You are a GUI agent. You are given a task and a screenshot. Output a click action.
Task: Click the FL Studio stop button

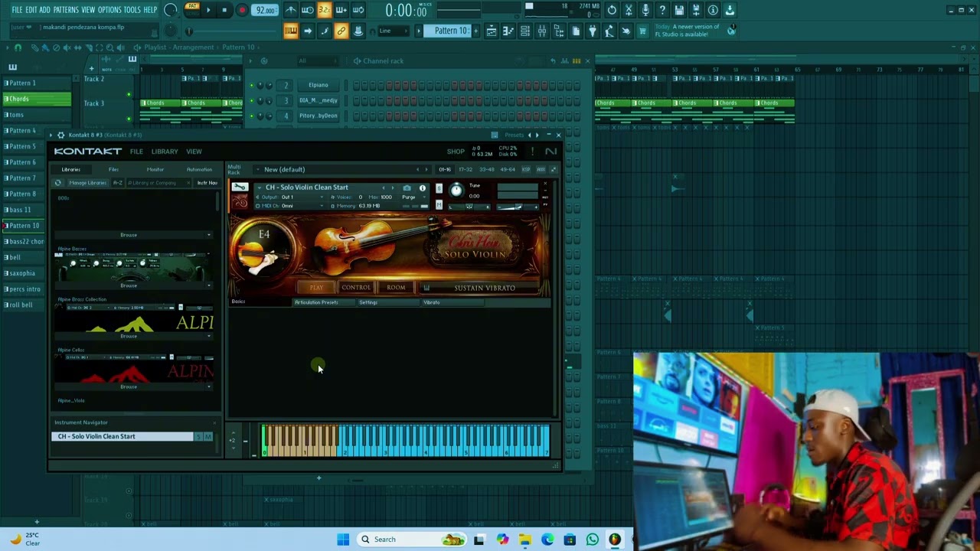click(x=224, y=10)
